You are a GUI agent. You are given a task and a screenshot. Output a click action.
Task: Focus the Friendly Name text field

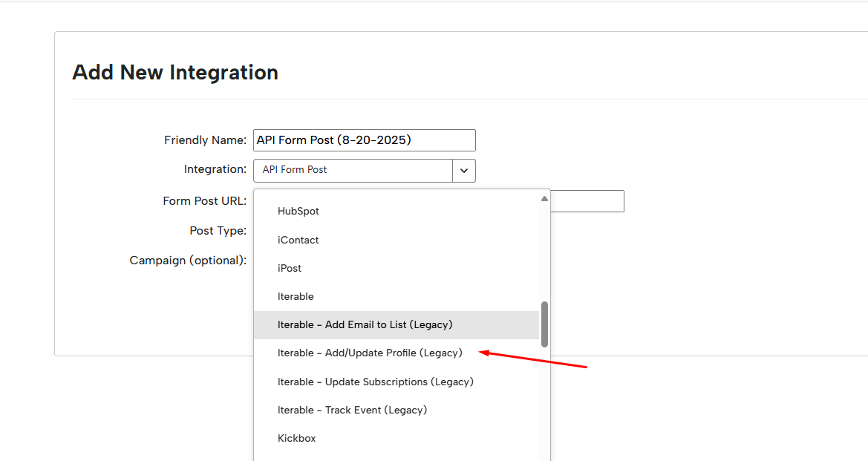[x=364, y=140]
